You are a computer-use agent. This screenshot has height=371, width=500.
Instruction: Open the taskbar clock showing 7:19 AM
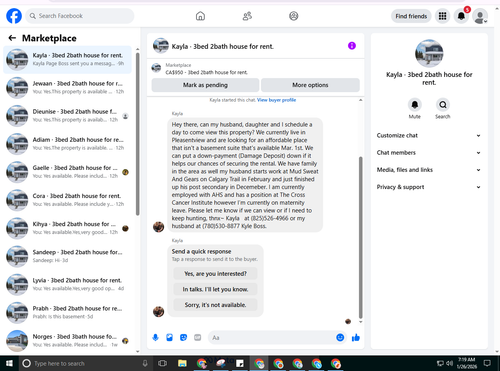pyautogui.click(x=466, y=363)
